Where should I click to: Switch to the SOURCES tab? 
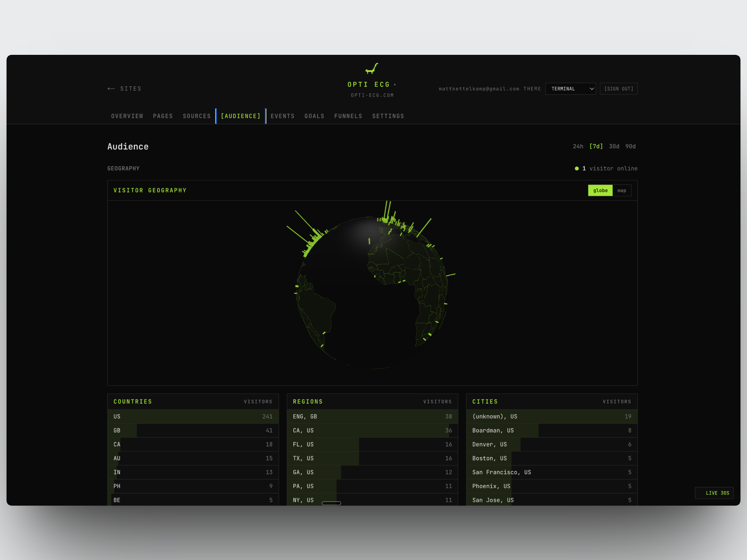197,116
